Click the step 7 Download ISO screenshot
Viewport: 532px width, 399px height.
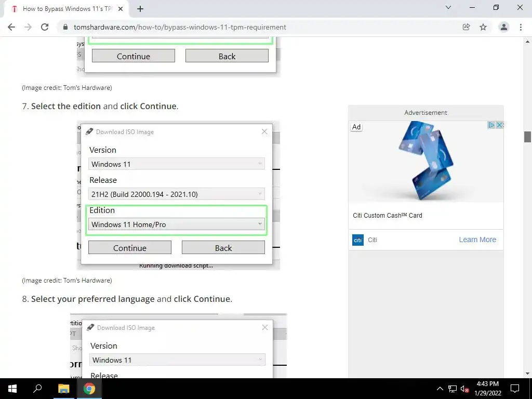tap(179, 195)
